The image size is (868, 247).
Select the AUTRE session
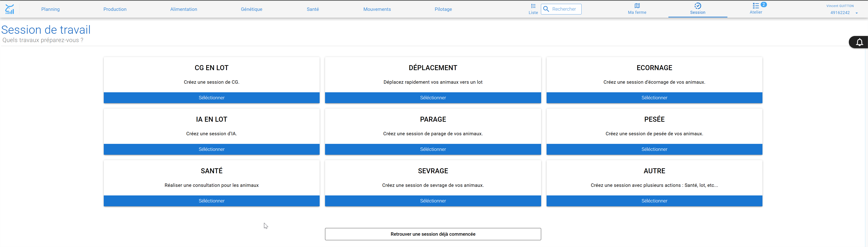654,201
